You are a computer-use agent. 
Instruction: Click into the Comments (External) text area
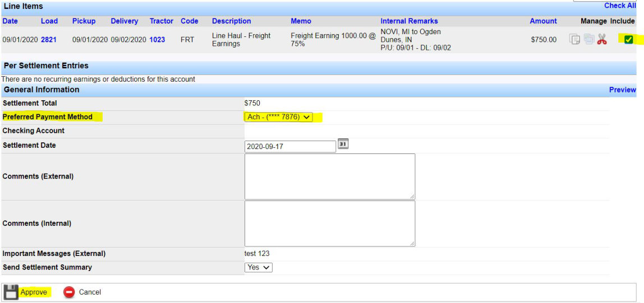330,177
